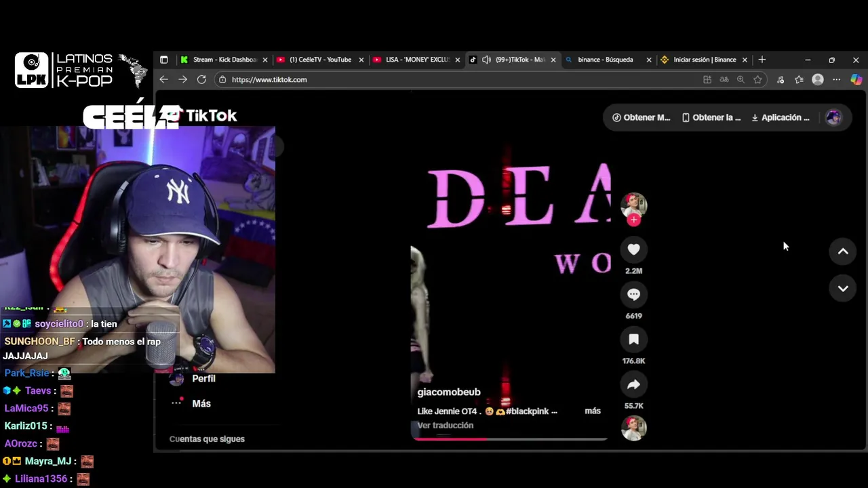
Task: Close the binance - Búsqueda tab
Action: tap(649, 60)
